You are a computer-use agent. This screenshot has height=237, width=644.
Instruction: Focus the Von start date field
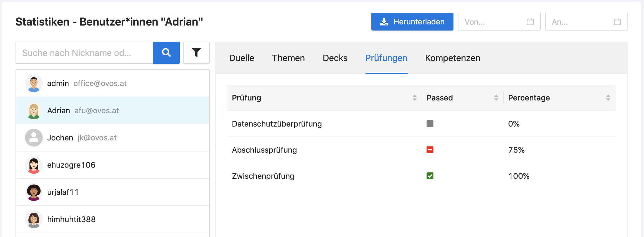499,22
